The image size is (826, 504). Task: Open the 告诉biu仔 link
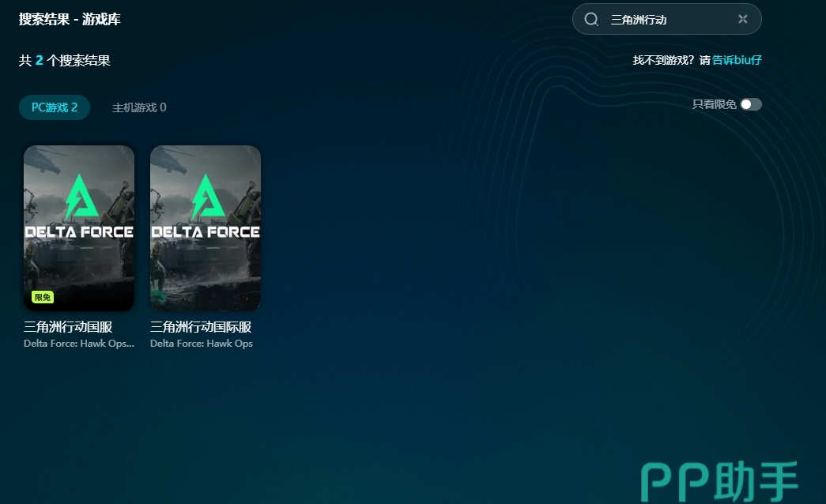pos(737,60)
